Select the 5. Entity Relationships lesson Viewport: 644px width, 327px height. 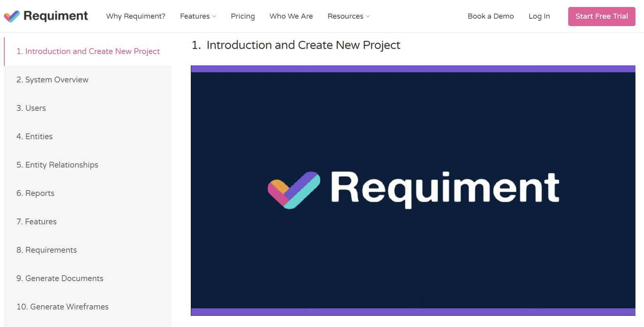click(x=88, y=165)
